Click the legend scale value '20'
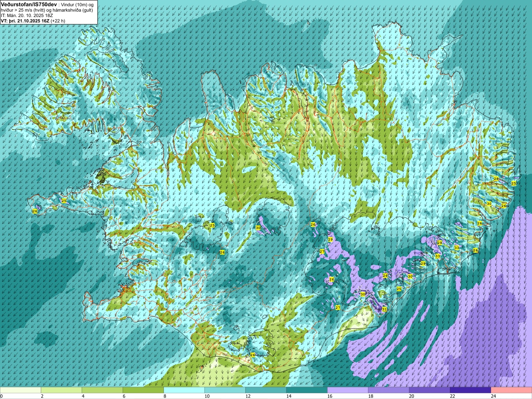532x399 pixels. 411,396
